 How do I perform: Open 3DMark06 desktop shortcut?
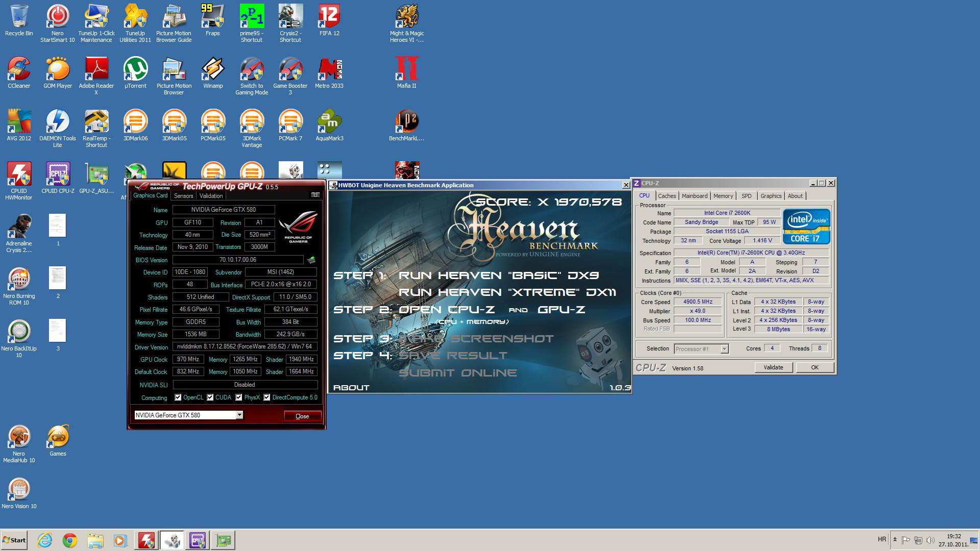point(135,126)
